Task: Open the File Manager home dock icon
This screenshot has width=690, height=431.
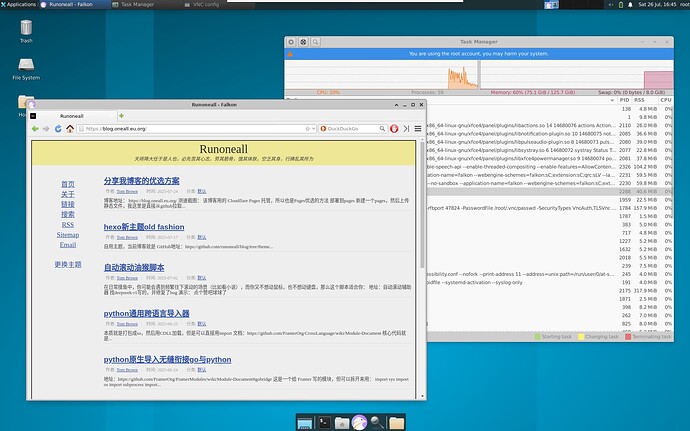Action: tap(342, 423)
